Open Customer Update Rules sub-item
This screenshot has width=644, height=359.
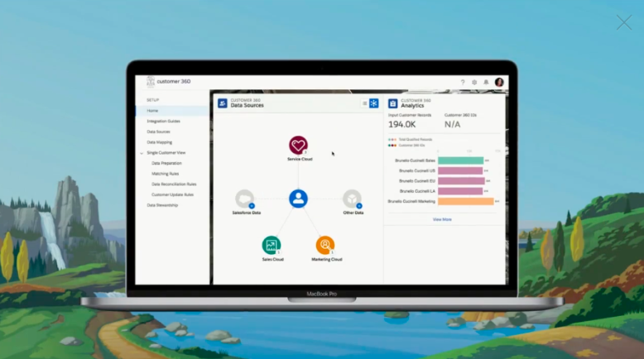click(x=172, y=195)
